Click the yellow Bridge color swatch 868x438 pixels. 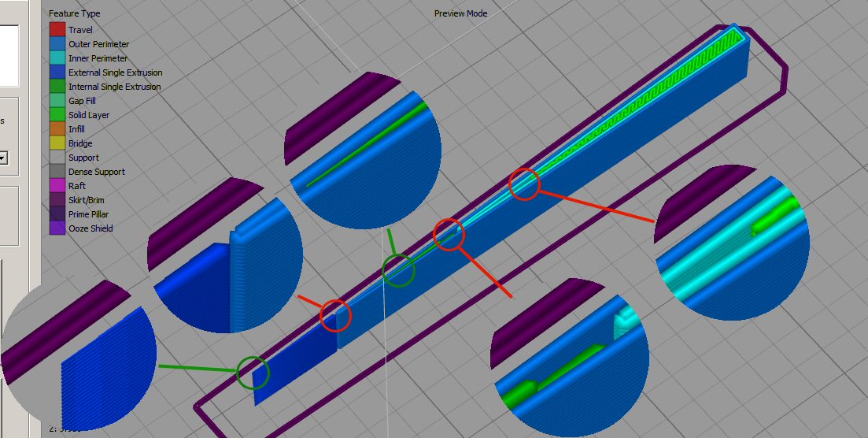[x=57, y=143]
